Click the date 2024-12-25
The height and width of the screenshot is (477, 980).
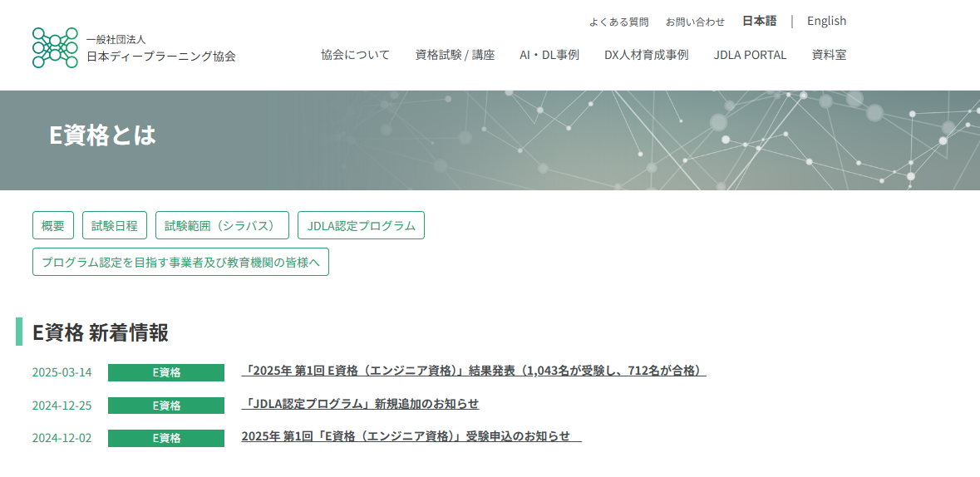62,405
